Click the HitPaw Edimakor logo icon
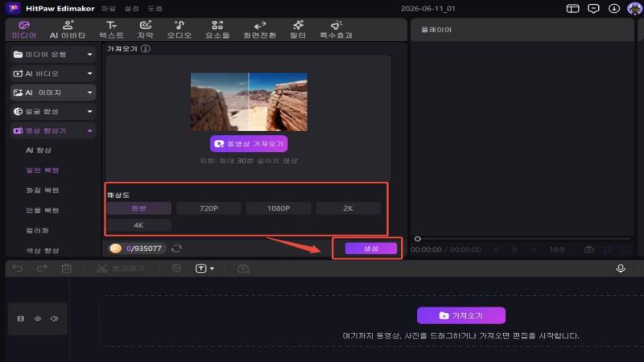The image size is (644, 362). [x=13, y=8]
